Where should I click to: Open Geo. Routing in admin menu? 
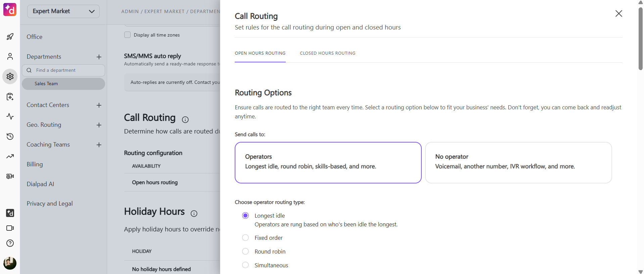pyautogui.click(x=44, y=125)
